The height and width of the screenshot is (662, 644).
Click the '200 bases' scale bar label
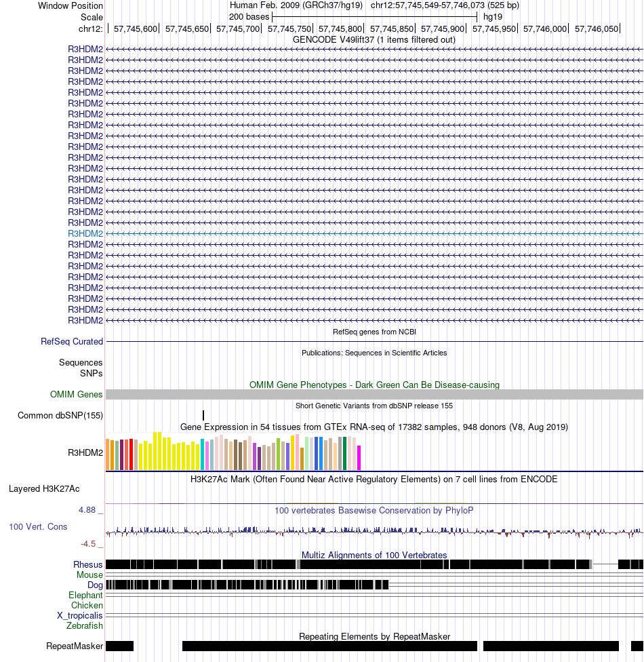pos(249,17)
